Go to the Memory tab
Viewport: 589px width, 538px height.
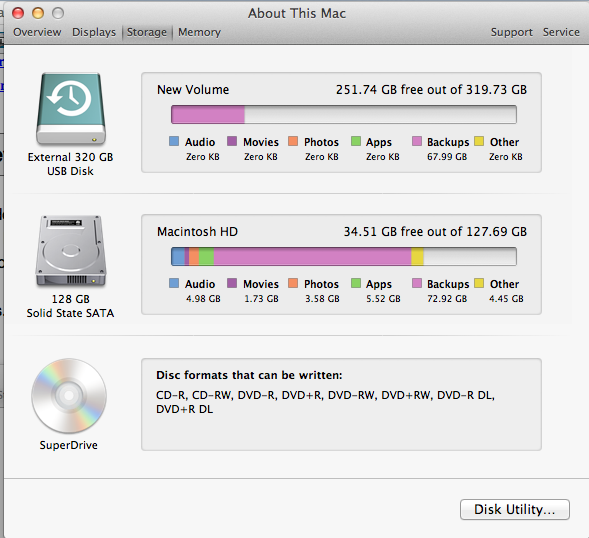tap(199, 32)
